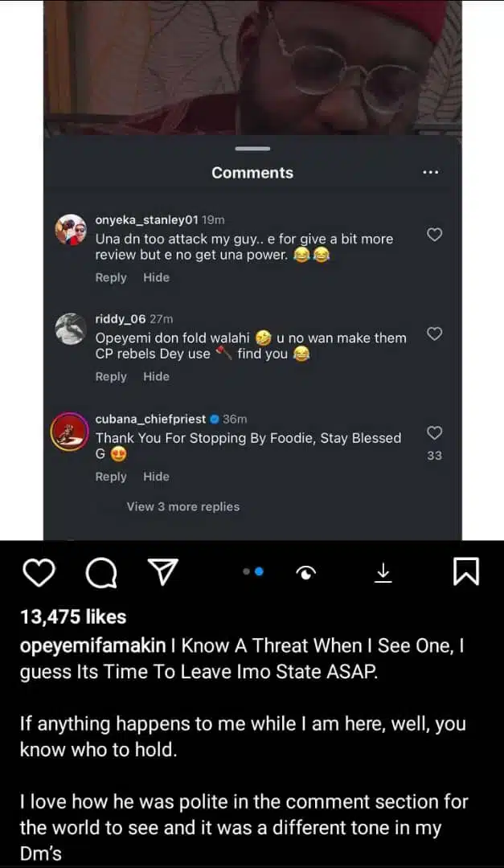Expand View 3 more replies
The image size is (504, 868).
click(x=186, y=506)
